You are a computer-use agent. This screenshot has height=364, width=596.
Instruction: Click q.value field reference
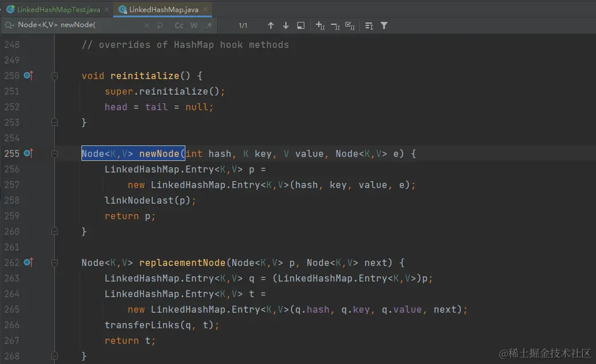[x=401, y=309]
